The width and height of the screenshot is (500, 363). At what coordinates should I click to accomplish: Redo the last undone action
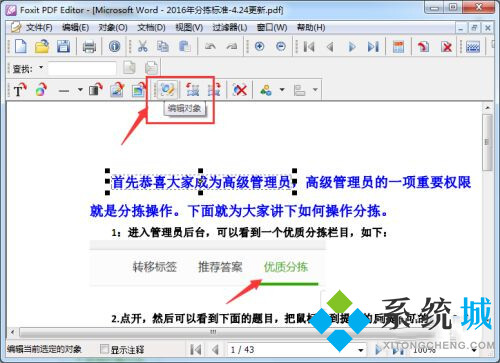[232, 46]
